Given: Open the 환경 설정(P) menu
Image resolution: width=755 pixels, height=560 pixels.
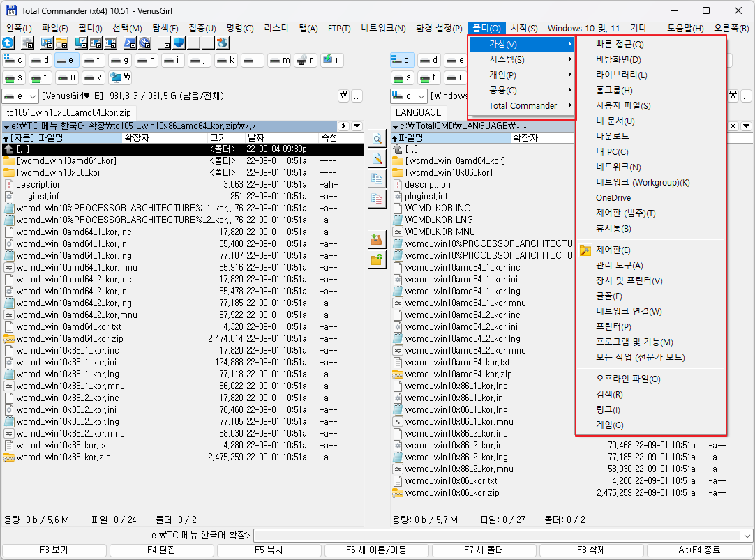Looking at the screenshot, I should coord(439,29).
